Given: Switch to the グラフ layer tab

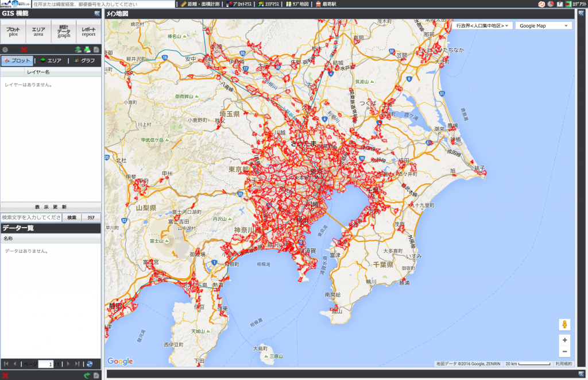Looking at the screenshot, I should (84, 60).
